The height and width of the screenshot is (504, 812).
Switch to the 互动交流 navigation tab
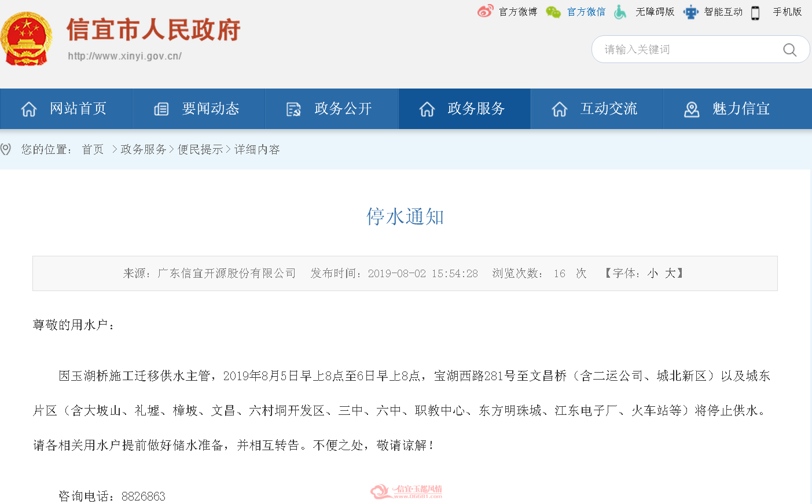click(597, 109)
